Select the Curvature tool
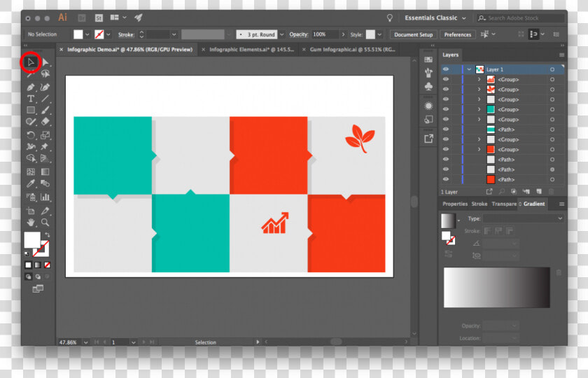The width and height of the screenshot is (588, 378). [45, 87]
